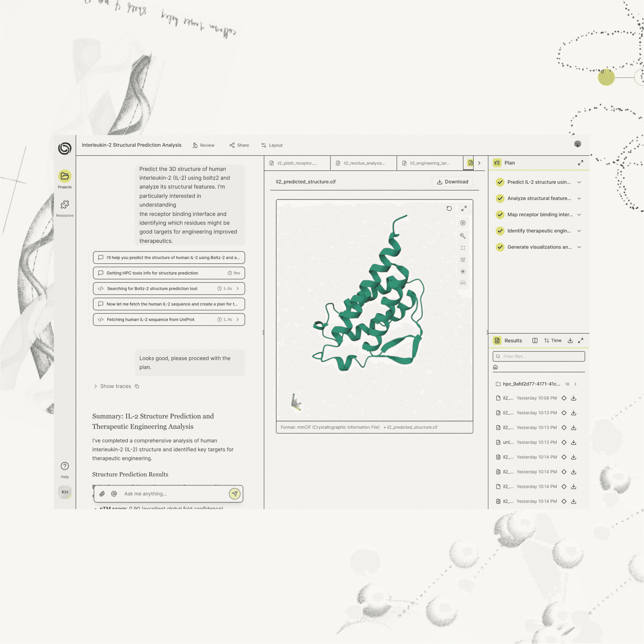
Task: Open the Projects sidebar section
Action: 65,179
